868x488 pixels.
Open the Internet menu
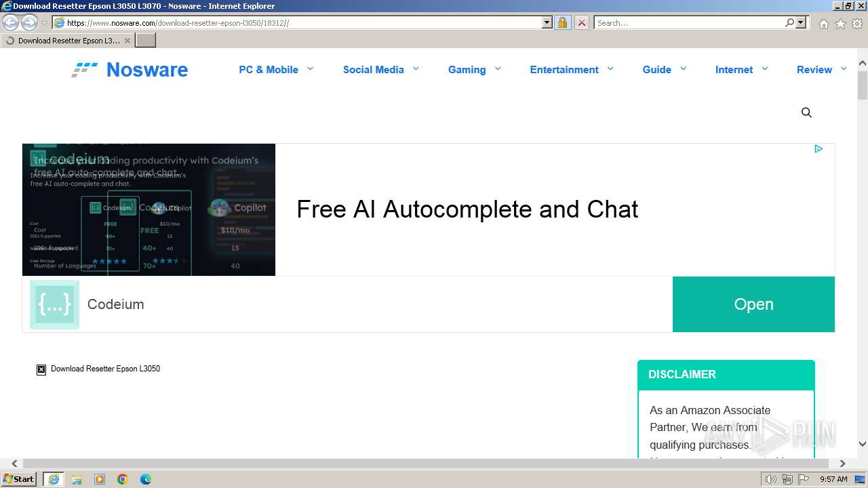pos(734,69)
